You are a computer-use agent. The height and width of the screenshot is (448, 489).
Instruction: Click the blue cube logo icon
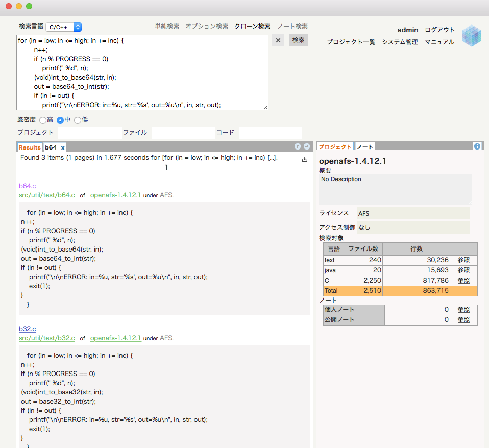click(x=471, y=36)
